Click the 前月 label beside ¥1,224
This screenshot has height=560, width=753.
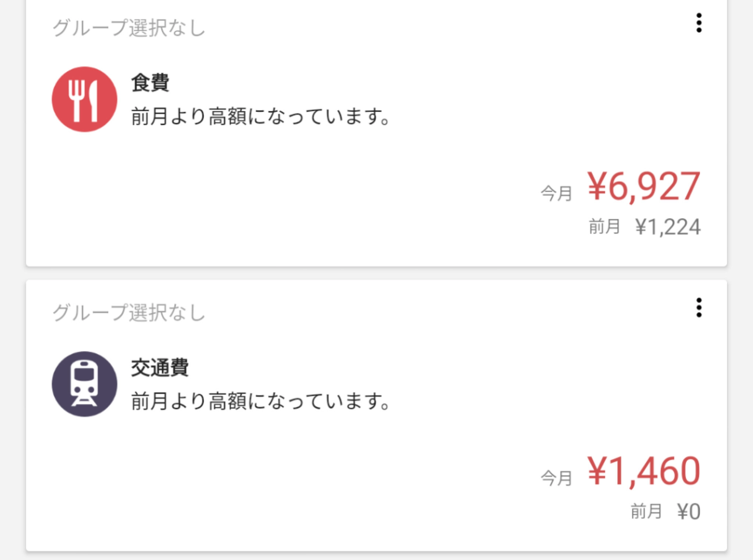pyautogui.click(x=604, y=226)
